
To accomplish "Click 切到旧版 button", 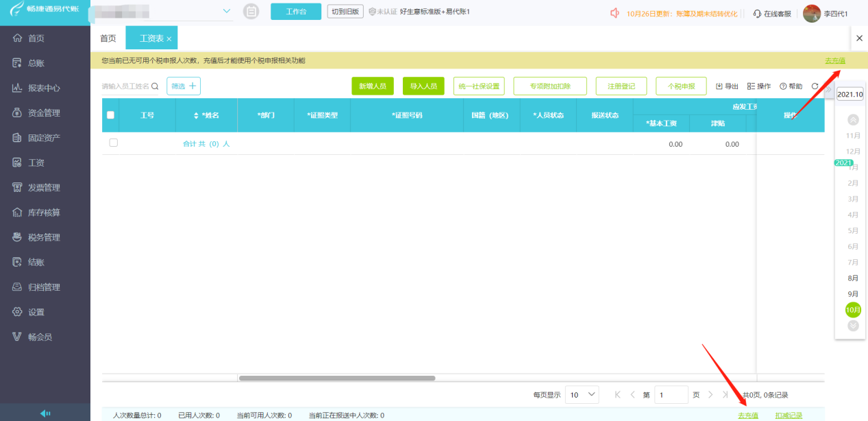I will (345, 12).
